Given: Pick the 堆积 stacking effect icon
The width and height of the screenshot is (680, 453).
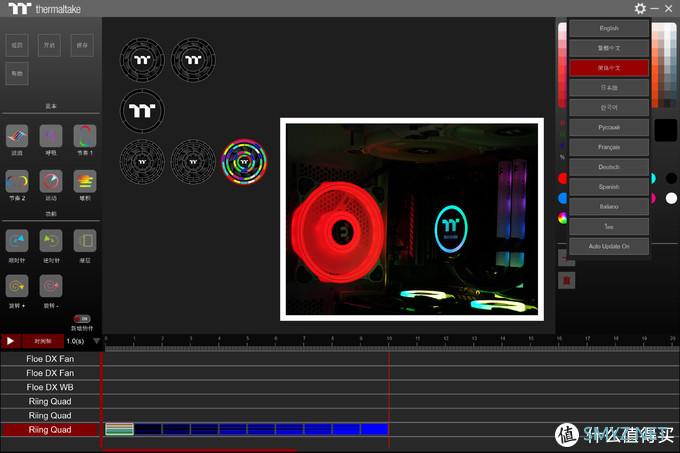Looking at the screenshot, I should click(85, 181).
